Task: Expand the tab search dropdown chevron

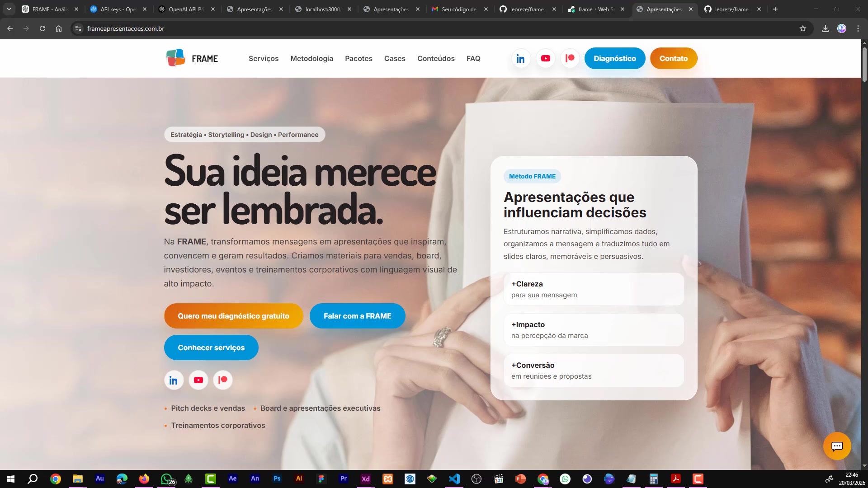Action: point(9,9)
